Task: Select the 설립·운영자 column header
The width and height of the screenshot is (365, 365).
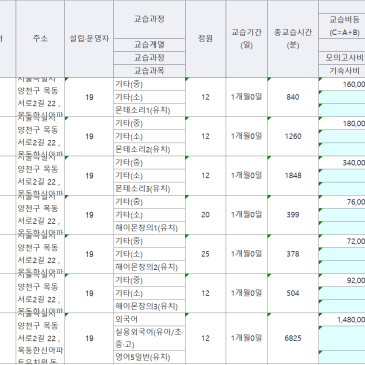Action: (89, 39)
